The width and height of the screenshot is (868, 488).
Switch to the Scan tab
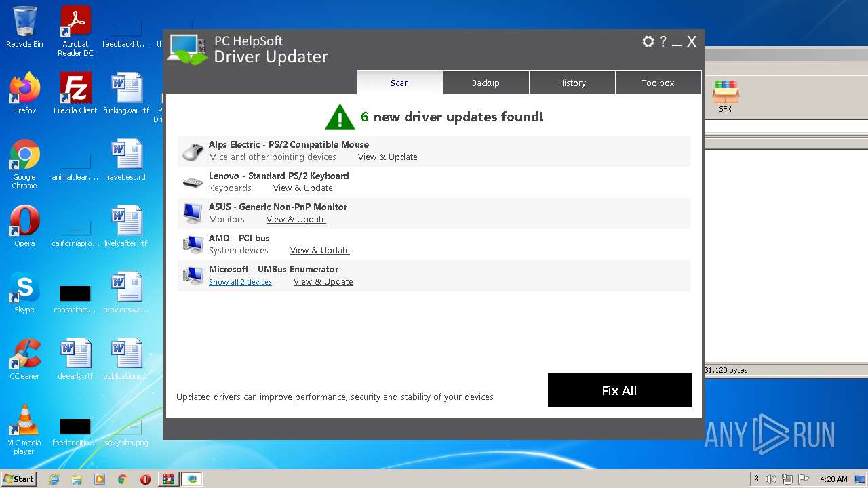pyautogui.click(x=399, y=83)
